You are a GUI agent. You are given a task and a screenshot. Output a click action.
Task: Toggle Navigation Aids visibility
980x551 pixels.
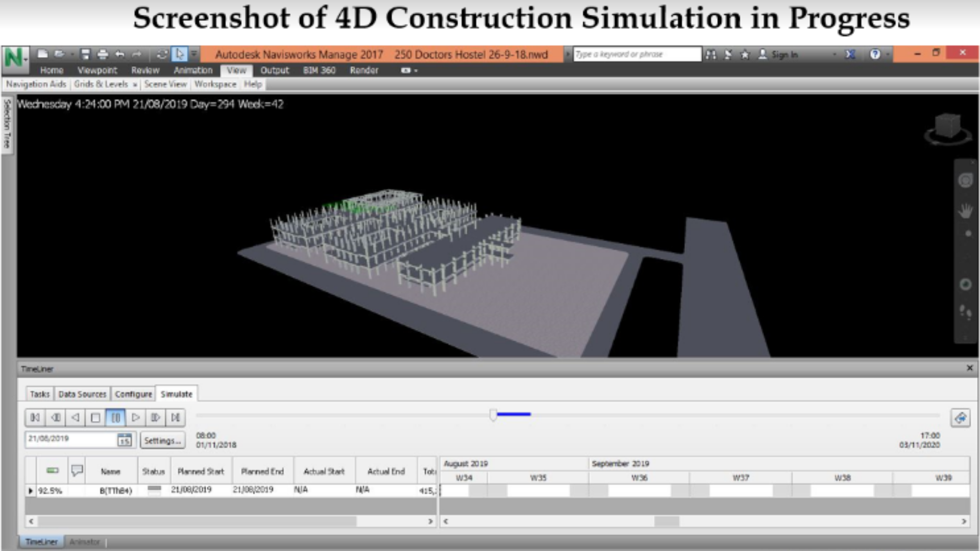click(36, 83)
